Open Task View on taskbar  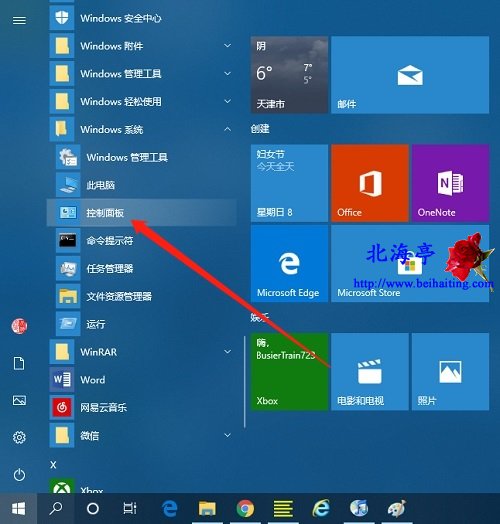pyautogui.click(x=130, y=508)
